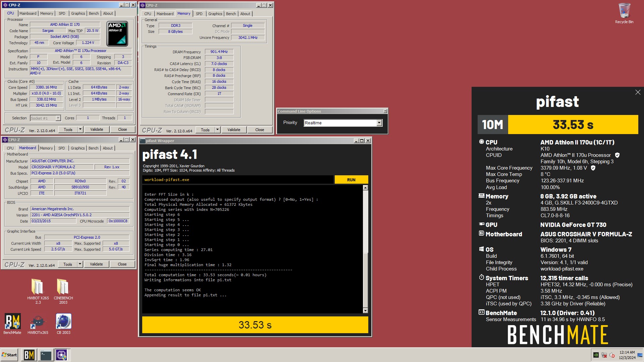Switch to SPD tab in top-left CPU-Z

62,13
